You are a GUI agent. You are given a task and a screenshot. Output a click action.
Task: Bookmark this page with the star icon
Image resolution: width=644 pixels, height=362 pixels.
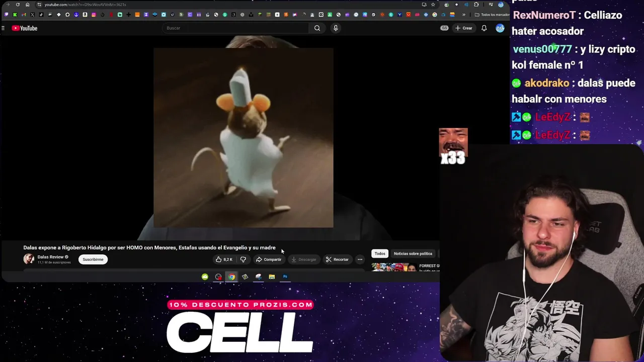click(433, 5)
